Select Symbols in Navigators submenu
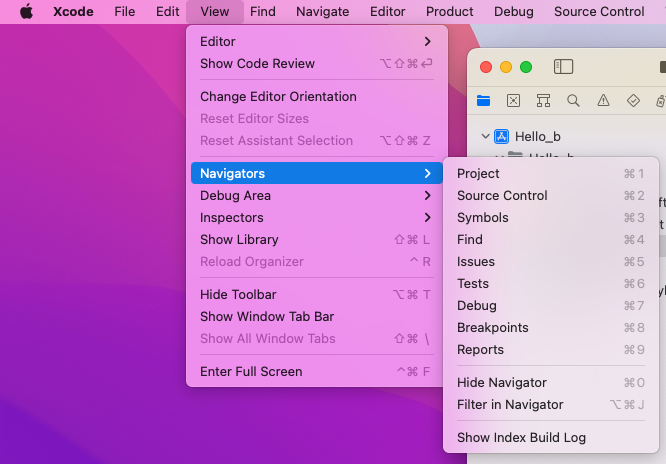Screen dimensions: 666x464 point(551,218)
